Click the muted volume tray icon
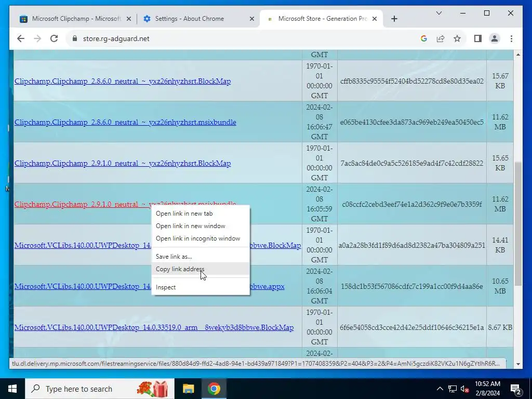The image size is (532, 399). (x=464, y=389)
